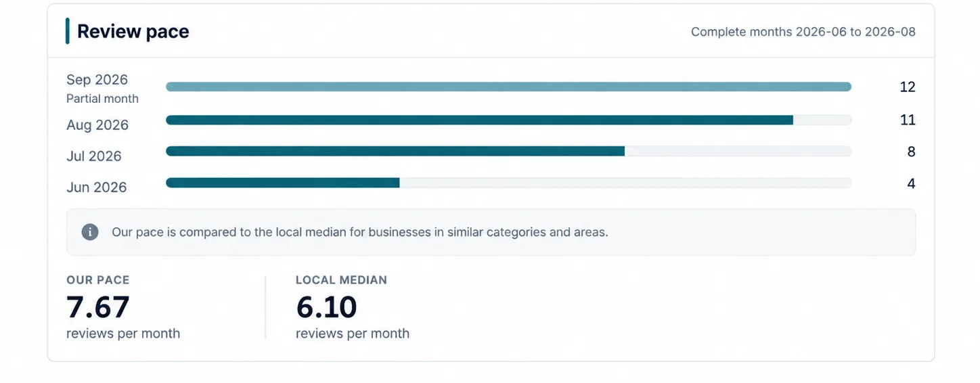This screenshot has height=383, width=980.
Task: Click the count '4' for Jun 2026
Action: (x=911, y=183)
